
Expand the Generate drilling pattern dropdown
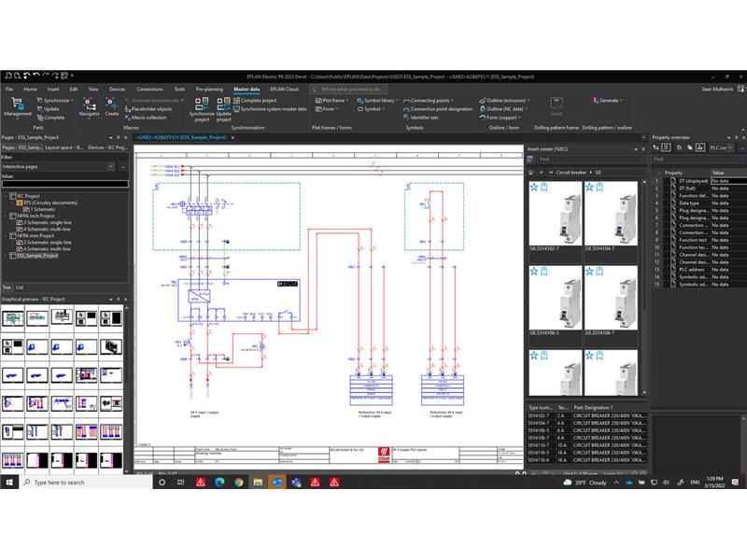tap(622, 101)
